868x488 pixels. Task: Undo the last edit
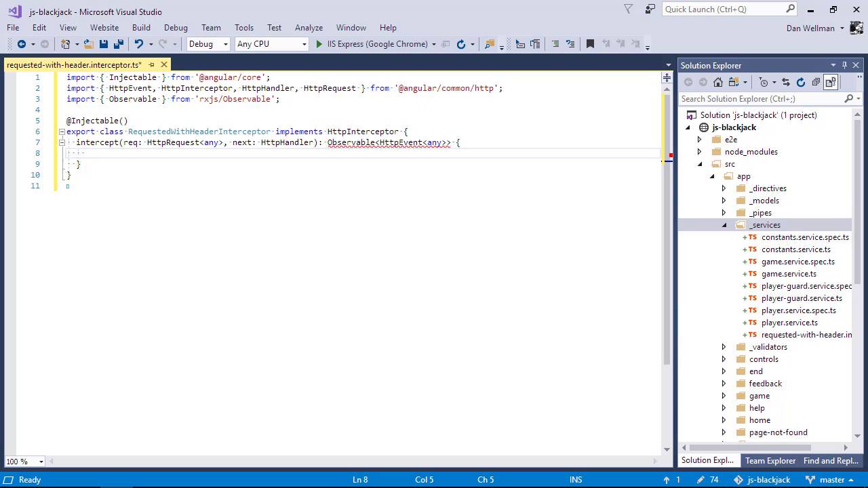click(x=138, y=44)
